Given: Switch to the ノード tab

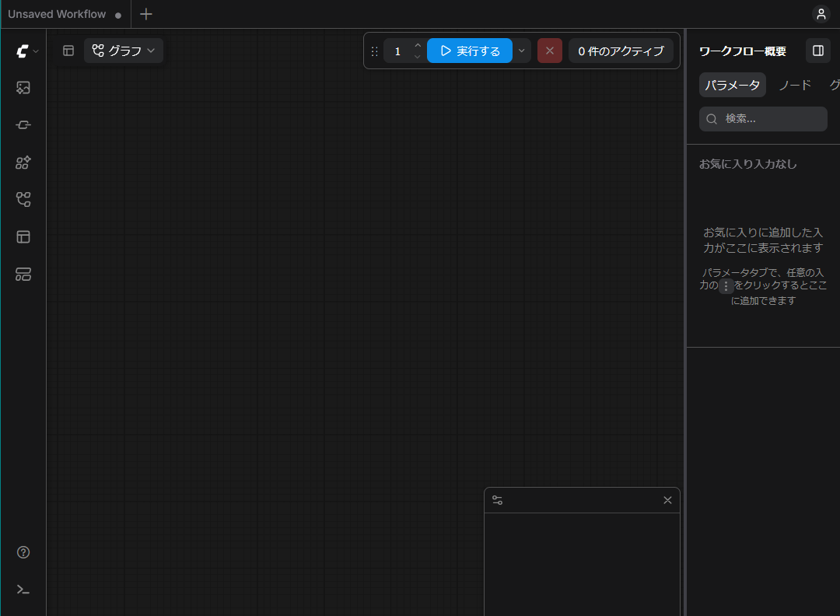Looking at the screenshot, I should pyautogui.click(x=795, y=86).
